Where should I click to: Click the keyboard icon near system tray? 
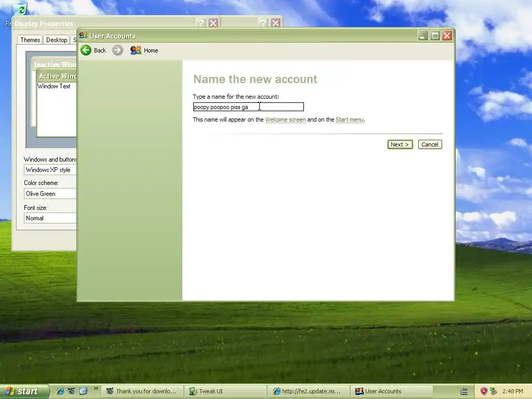(464, 392)
